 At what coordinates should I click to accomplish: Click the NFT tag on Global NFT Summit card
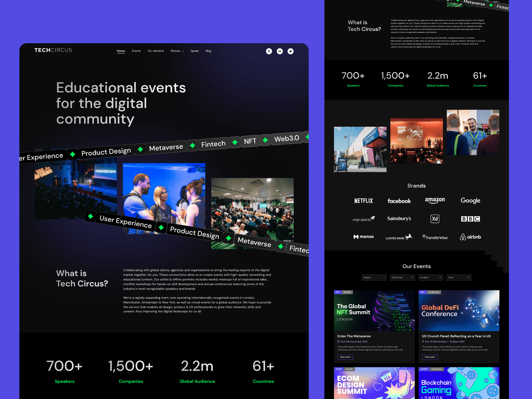click(x=338, y=292)
